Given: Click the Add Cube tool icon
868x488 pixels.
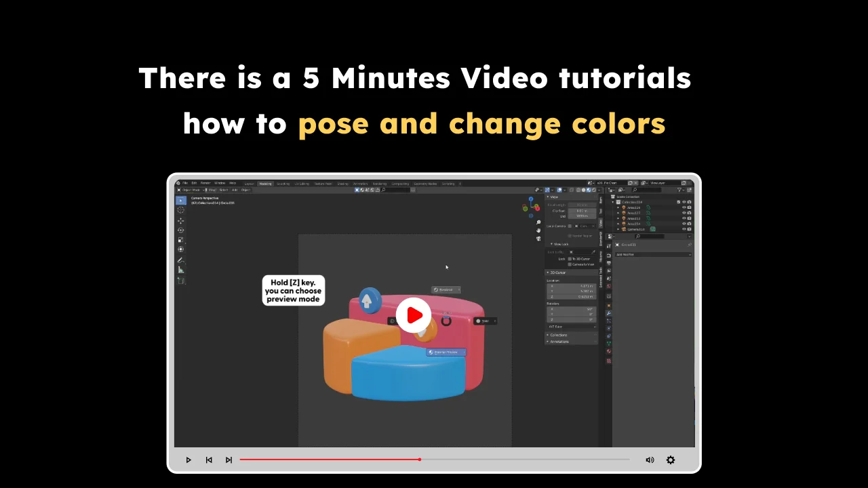Looking at the screenshot, I should 181,281.
